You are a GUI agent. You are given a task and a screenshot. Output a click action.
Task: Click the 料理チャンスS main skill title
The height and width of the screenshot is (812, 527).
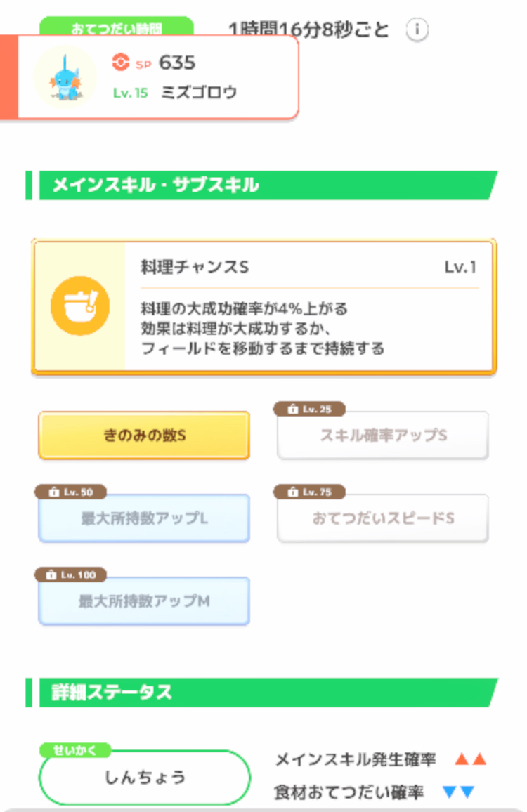195,268
